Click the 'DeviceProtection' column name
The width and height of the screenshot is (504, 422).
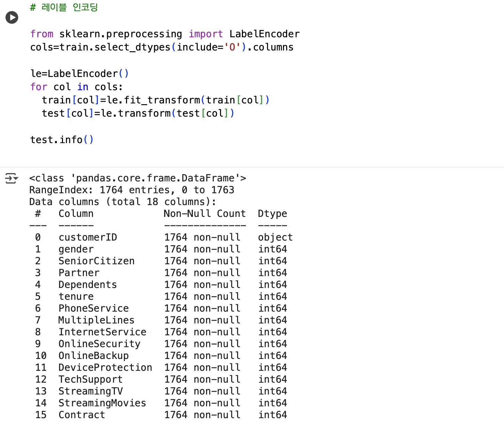point(105,368)
